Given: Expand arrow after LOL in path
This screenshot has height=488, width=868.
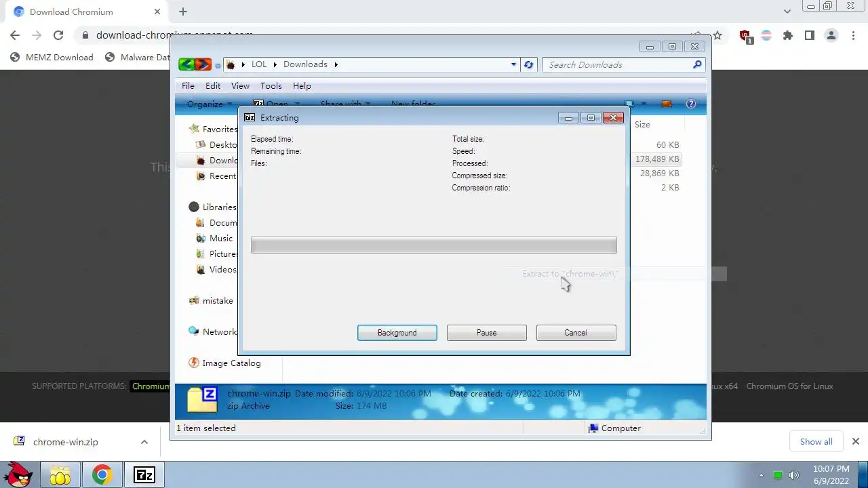Looking at the screenshot, I should click(275, 64).
